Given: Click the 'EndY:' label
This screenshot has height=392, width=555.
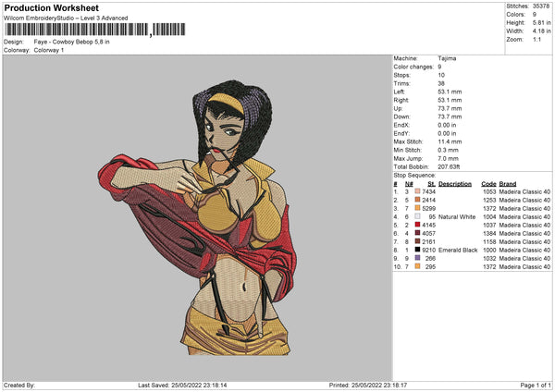Looking at the screenshot, I should (x=401, y=133).
